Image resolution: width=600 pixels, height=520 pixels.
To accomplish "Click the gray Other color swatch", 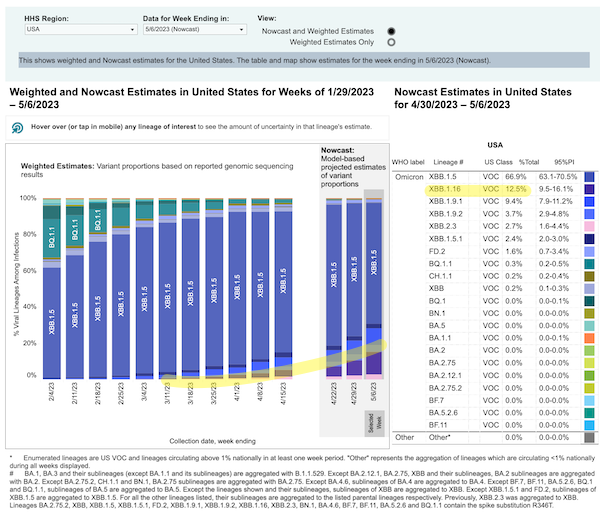I will click(x=589, y=437).
